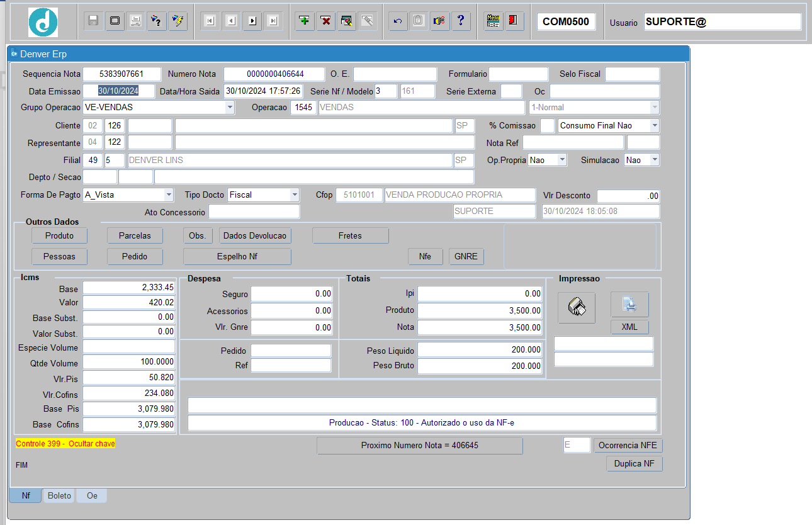812x525 pixels.
Task: Click the undo arrow icon
Action: (398, 21)
